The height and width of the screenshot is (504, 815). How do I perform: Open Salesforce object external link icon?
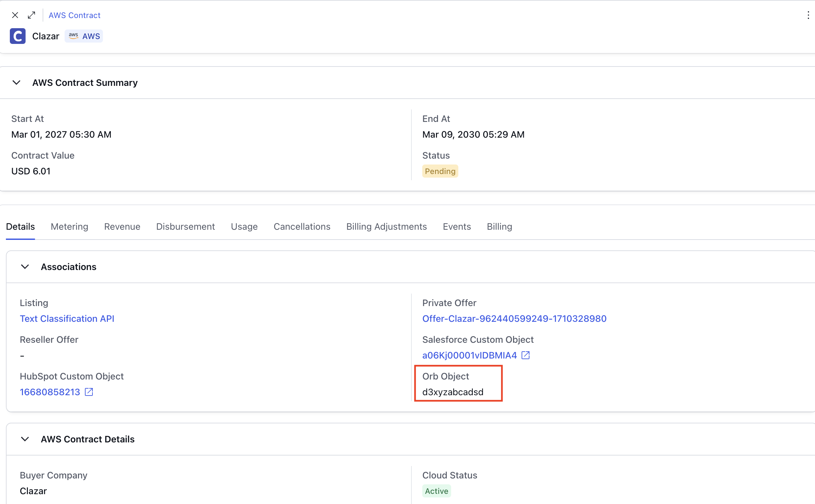(526, 355)
